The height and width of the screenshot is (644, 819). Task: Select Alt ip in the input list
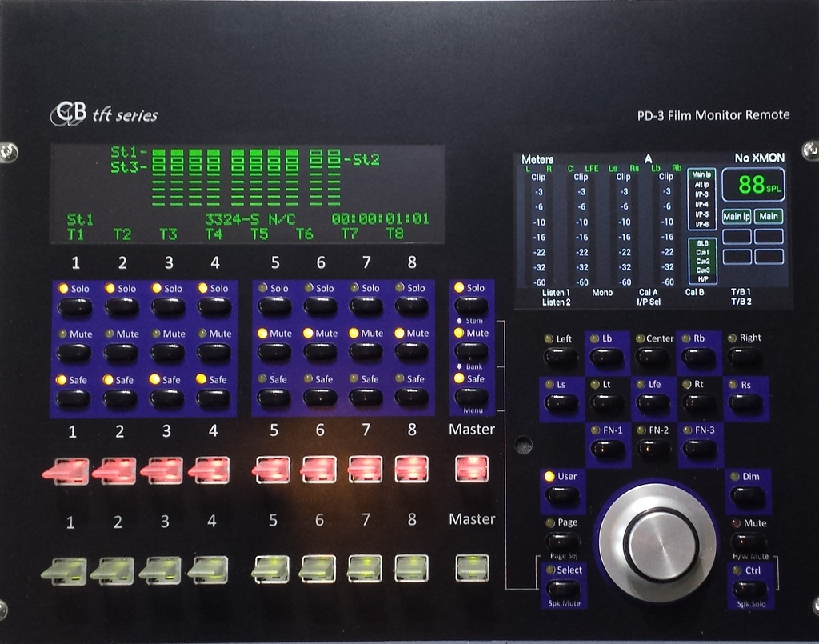pos(701,184)
